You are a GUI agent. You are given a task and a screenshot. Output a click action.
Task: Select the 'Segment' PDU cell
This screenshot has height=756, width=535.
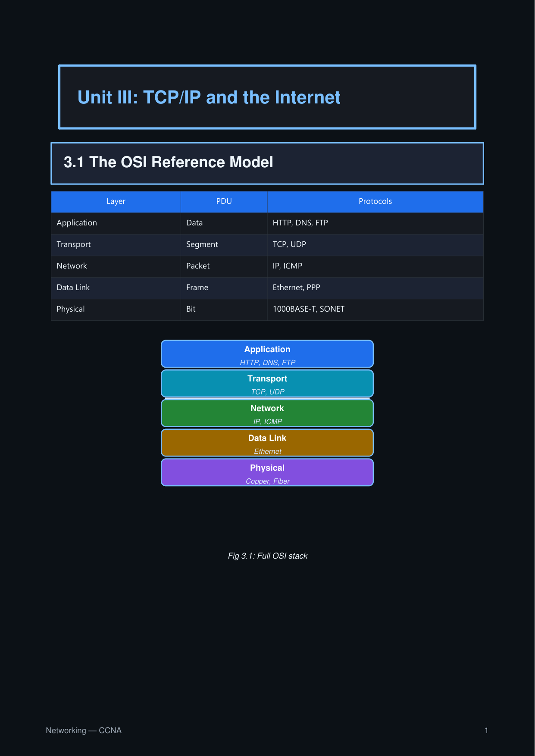pos(224,245)
